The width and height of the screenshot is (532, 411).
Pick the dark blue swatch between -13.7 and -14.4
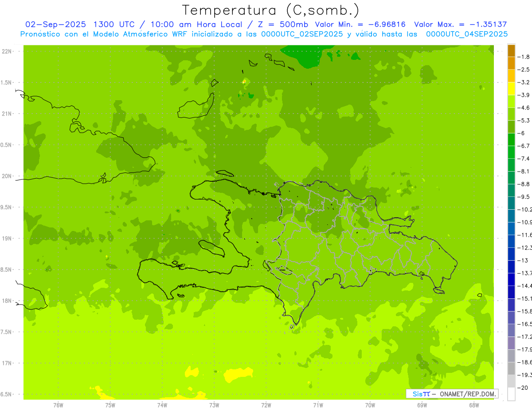click(x=511, y=279)
